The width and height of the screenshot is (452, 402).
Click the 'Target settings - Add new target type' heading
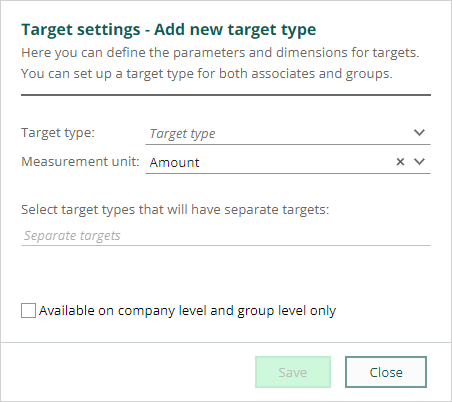pyautogui.click(x=169, y=30)
